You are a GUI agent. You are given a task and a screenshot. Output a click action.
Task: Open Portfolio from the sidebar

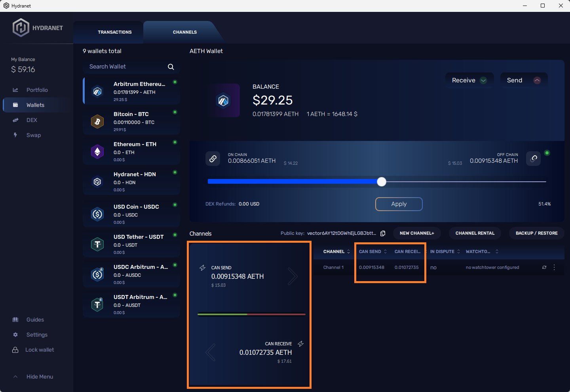tap(37, 90)
